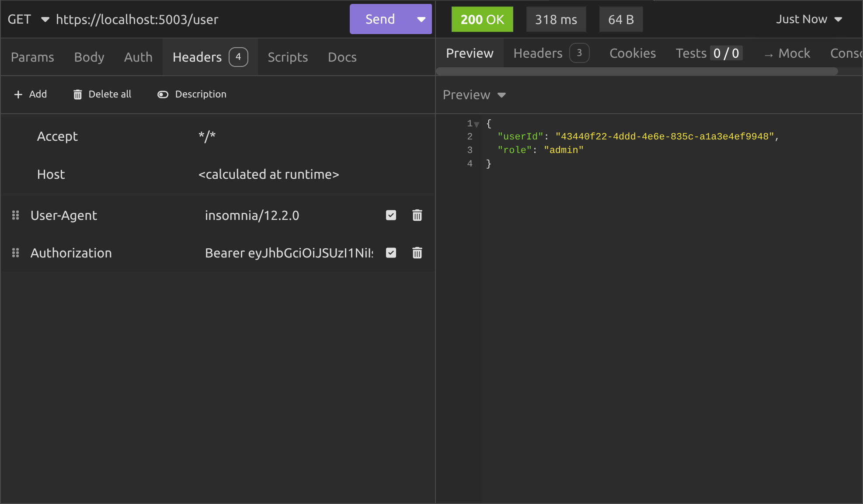Open the response Cookies tab
Screen dimensions: 863x504
[x=632, y=53]
